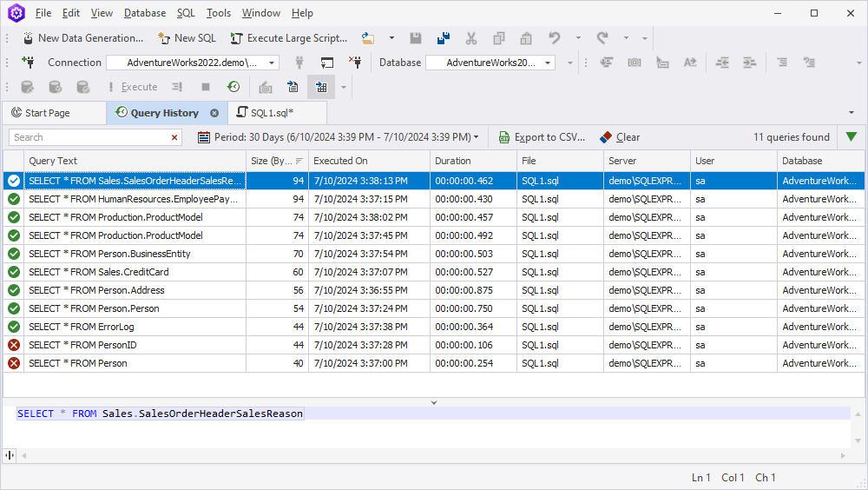Viewport: 868px width, 490px height.
Task: Sort by Size (Bytes) column header
Action: coord(277,161)
